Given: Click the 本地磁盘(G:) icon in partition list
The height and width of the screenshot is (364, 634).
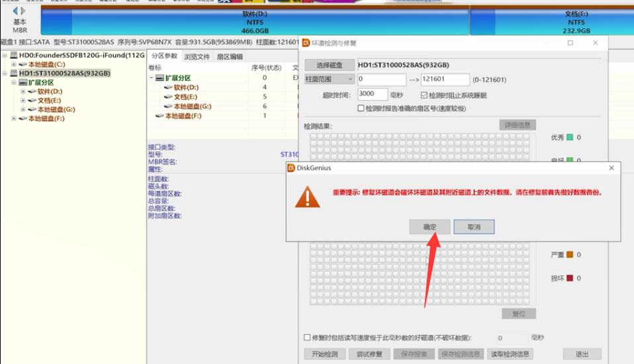Looking at the screenshot, I should (x=168, y=107).
